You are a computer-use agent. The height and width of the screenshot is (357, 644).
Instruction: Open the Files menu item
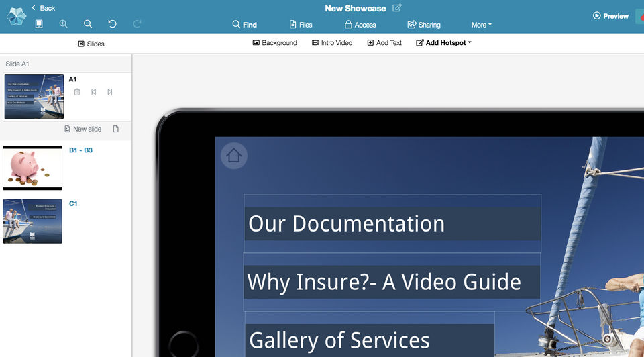(x=301, y=25)
